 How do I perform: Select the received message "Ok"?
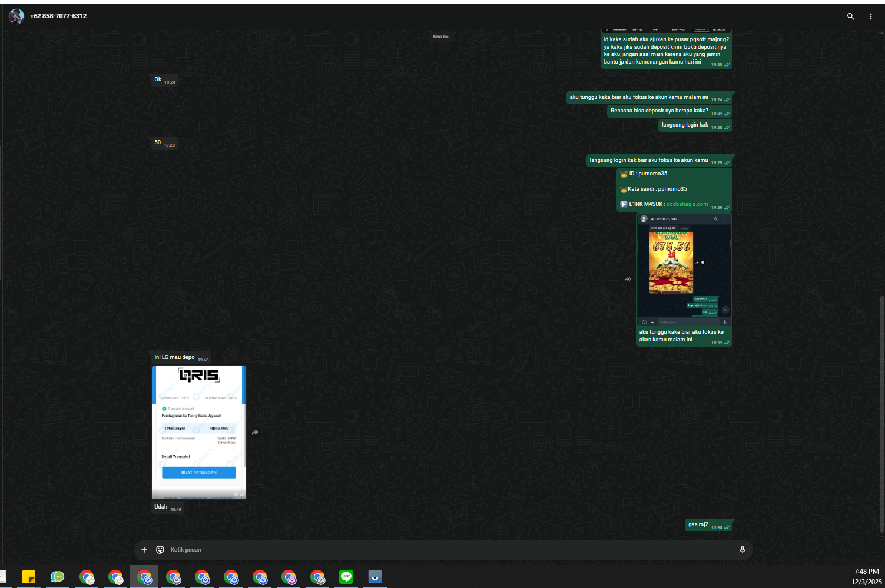pyautogui.click(x=164, y=80)
